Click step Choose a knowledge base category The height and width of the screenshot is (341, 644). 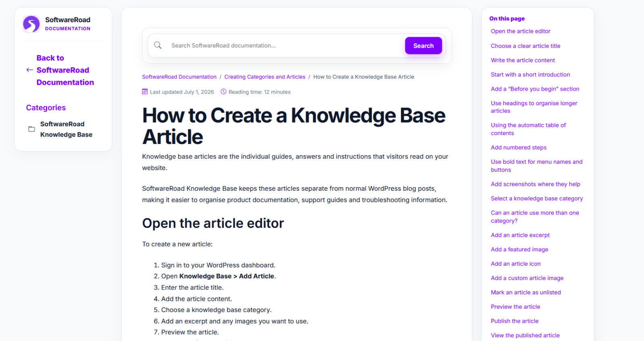click(216, 310)
